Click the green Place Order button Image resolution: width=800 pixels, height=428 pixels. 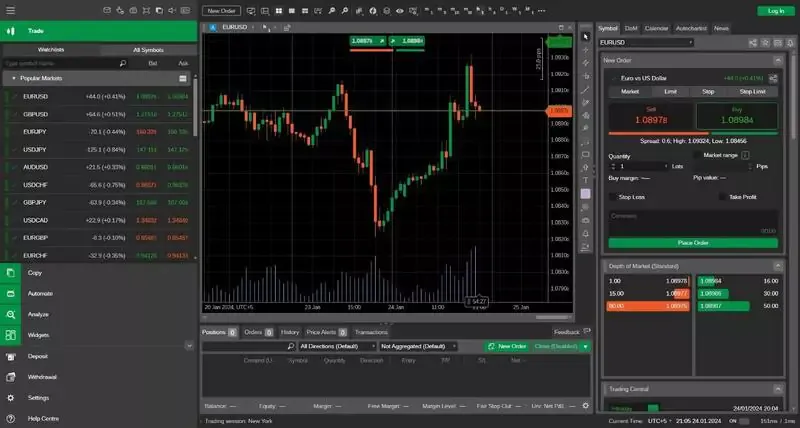(x=693, y=243)
